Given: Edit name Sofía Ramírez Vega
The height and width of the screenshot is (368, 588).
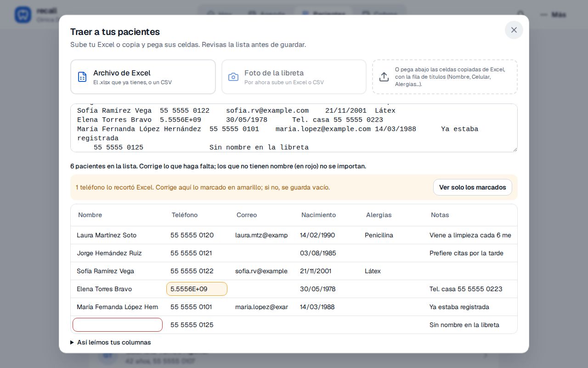Looking at the screenshot, I should click(x=118, y=271).
